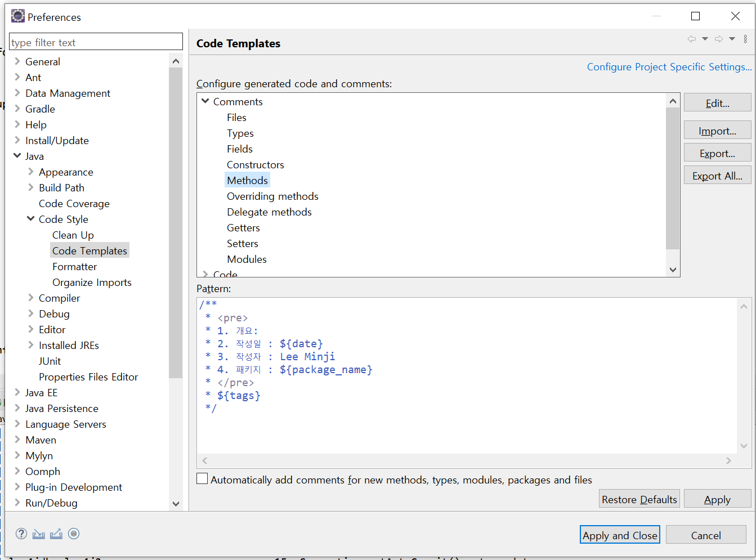This screenshot has height=560, width=756.
Task: Click Apply and Close button
Action: tap(620, 535)
